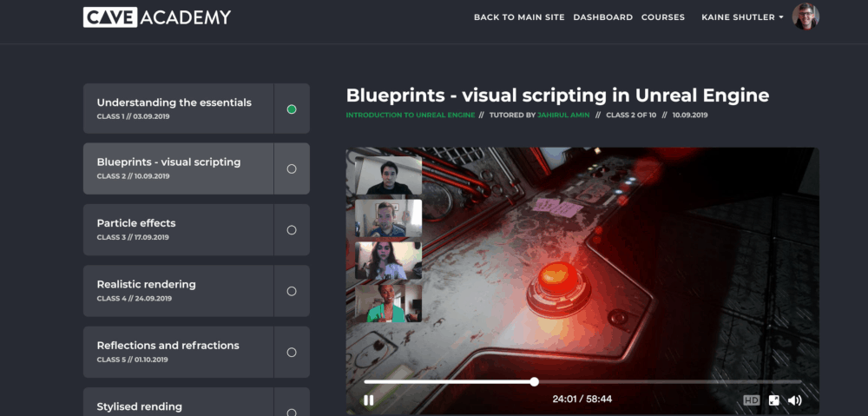
Task: Select the second webcam participant thumbnail
Action: [389, 218]
